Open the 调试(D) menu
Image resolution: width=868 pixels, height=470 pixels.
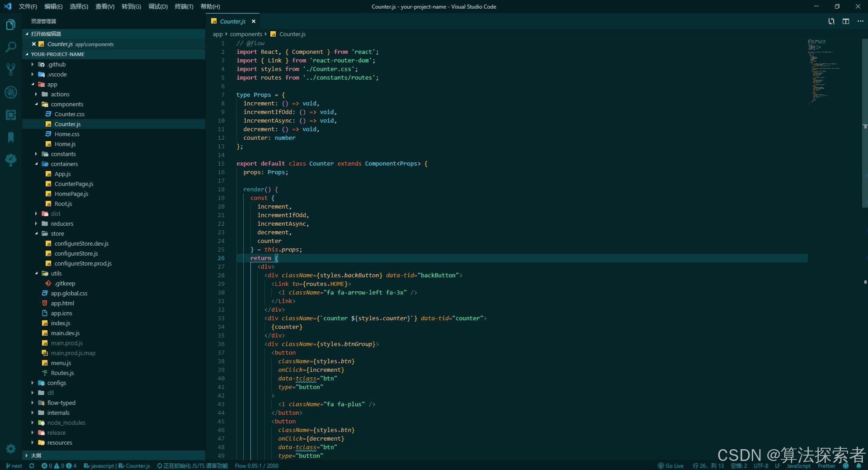pos(158,6)
